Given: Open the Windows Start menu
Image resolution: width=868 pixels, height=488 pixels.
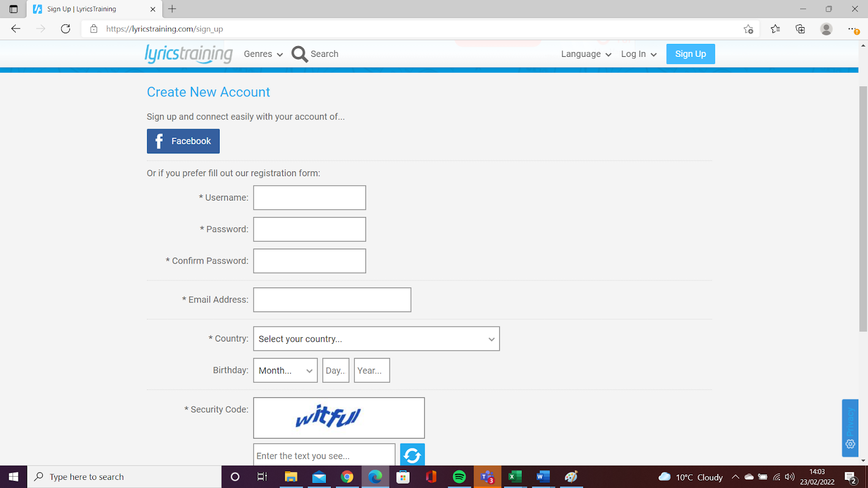Looking at the screenshot, I should pyautogui.click(x=14, y=477).
